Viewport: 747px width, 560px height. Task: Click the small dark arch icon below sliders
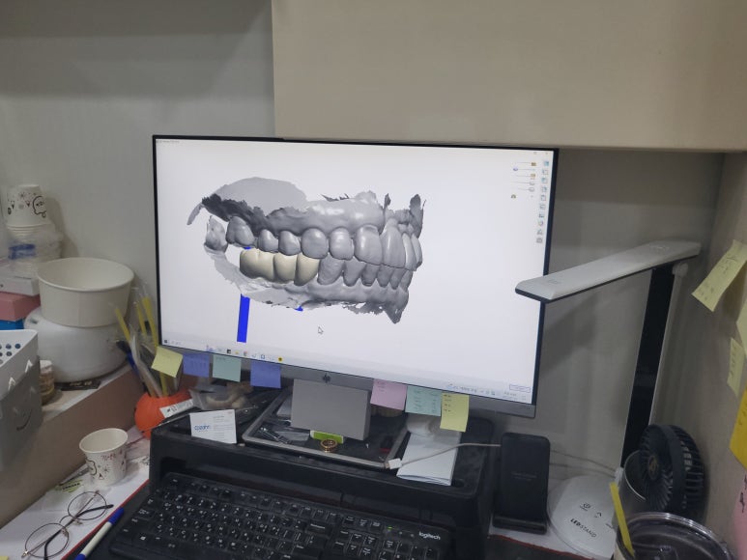513,196
